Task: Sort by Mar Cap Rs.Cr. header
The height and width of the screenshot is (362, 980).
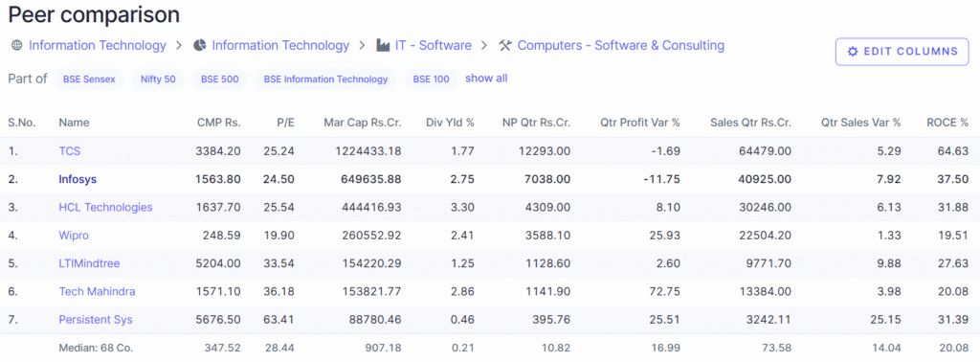Action: (x=363, y=123)
